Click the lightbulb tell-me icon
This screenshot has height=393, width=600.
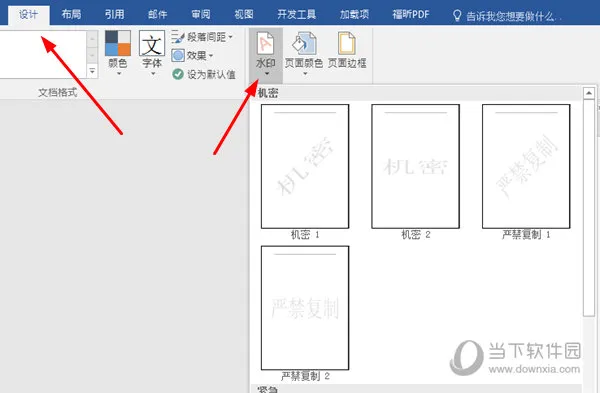(x=457, y=16)
